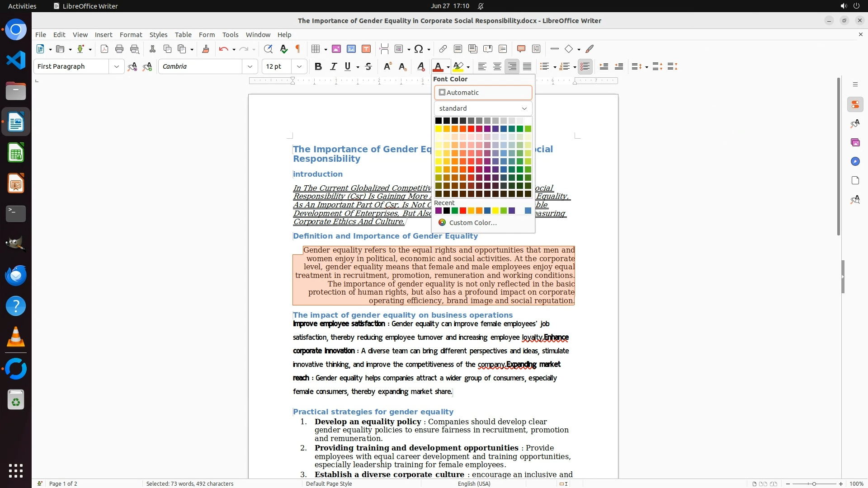
Task: Toggle Italic formatting
Action: (334, 67)
